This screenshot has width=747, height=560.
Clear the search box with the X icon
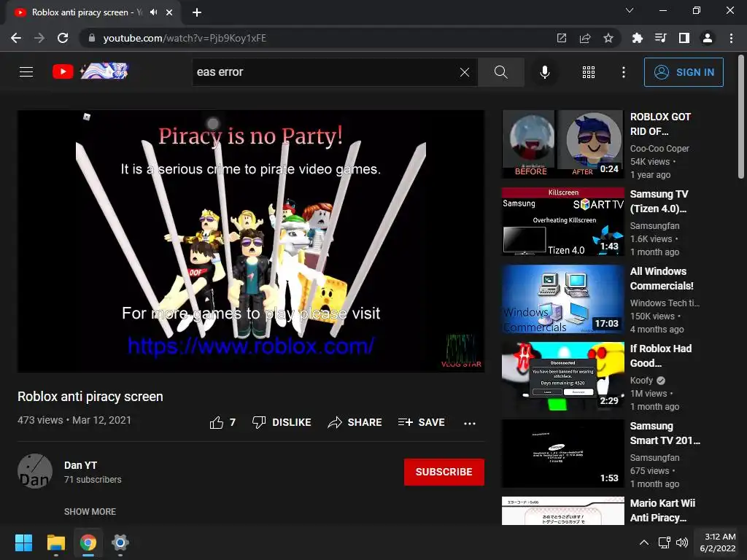(x=465, y=72)
